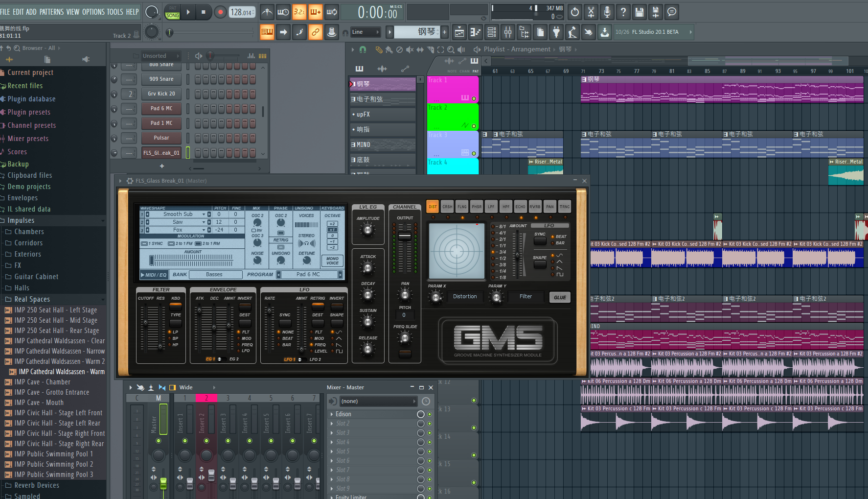
Task: Open the channel rack view icon
Action: point(492,32)
